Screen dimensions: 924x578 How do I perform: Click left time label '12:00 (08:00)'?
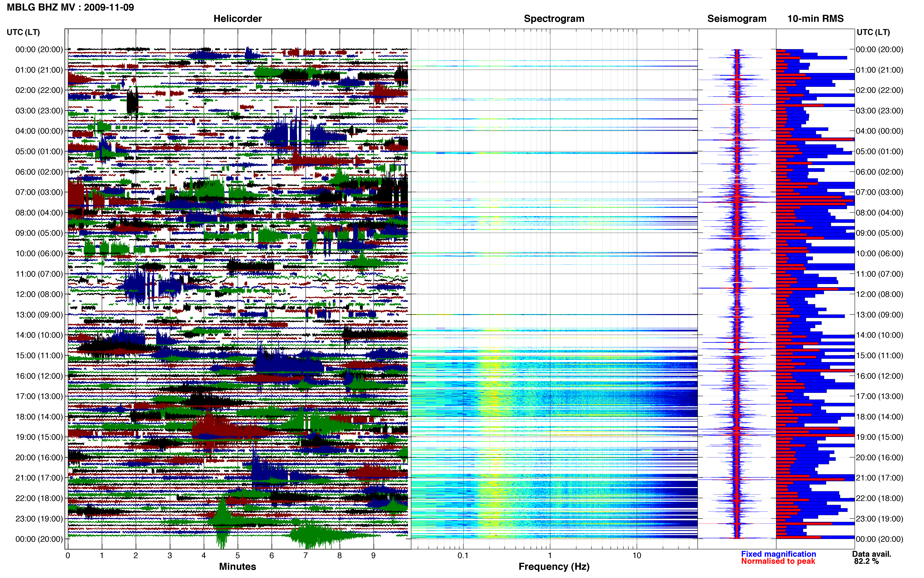coord(39,294)
